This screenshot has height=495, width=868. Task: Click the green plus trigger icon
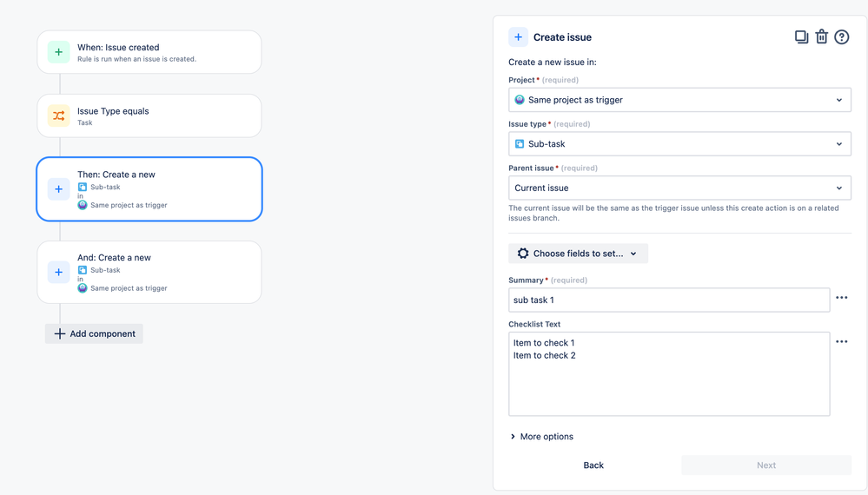(59, 52)
